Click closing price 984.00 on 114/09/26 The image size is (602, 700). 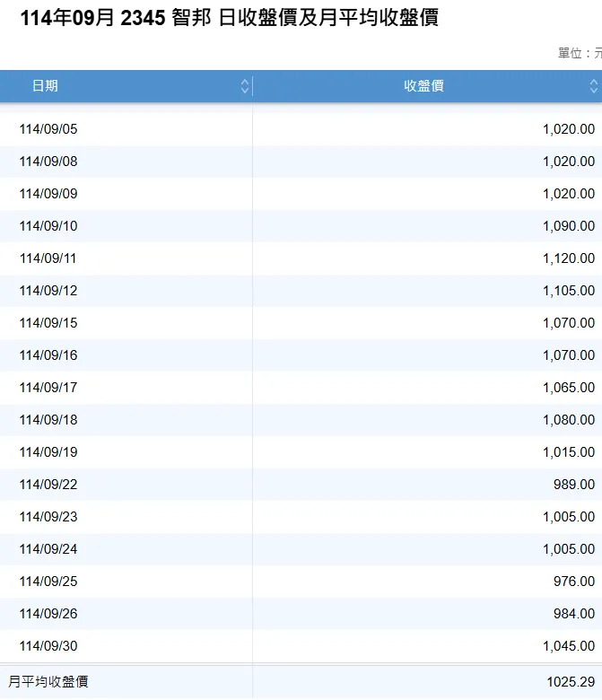pos(574,613)
